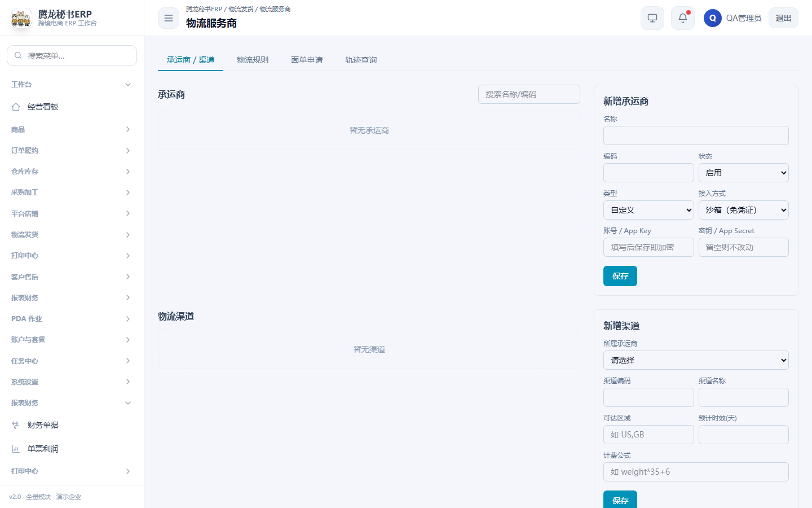Expand the 采购加工 menu group

(72, 192)
